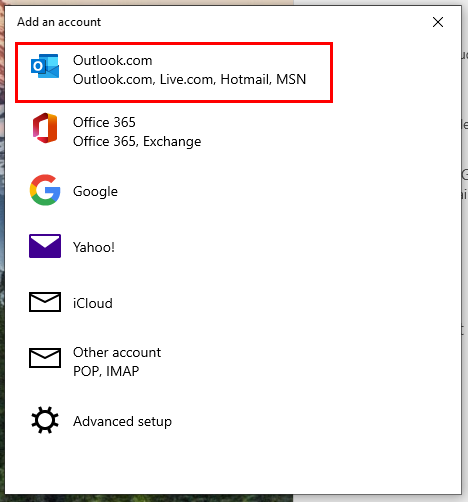Choose the iCloud text label
Image resolution: width=468 pixels, height=502 pixels.
pos(93,303)
